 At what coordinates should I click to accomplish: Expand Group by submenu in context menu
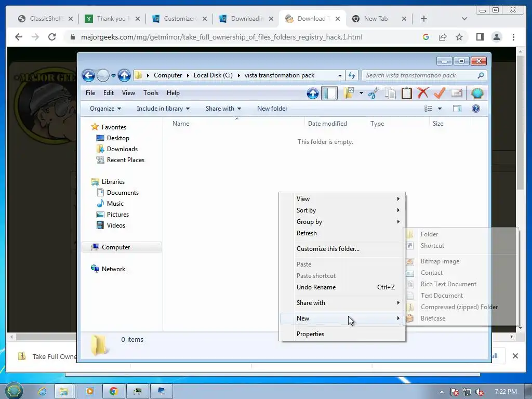pyautogui.click(x=342, y=221)
